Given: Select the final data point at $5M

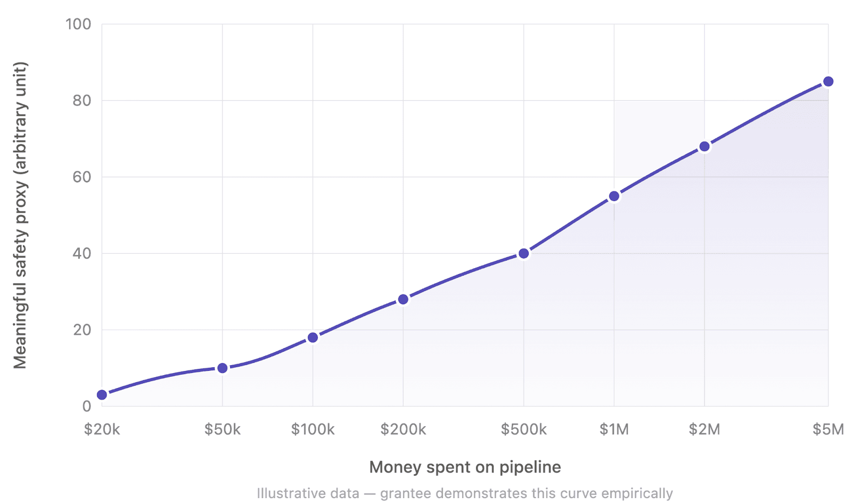Looking at the screenshot, I should pyautogui.click(x=828, y=81).
